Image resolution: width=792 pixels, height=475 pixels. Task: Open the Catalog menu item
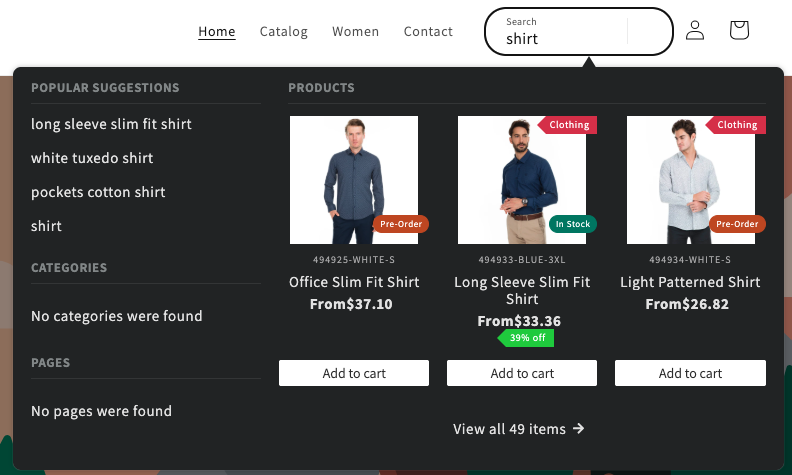tap(284, 31)
